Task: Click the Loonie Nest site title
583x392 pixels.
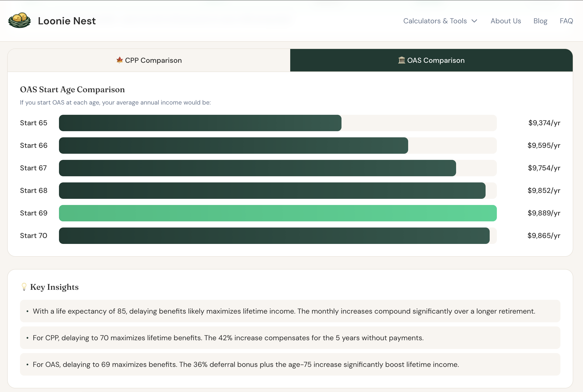Action: pos(67,21)
